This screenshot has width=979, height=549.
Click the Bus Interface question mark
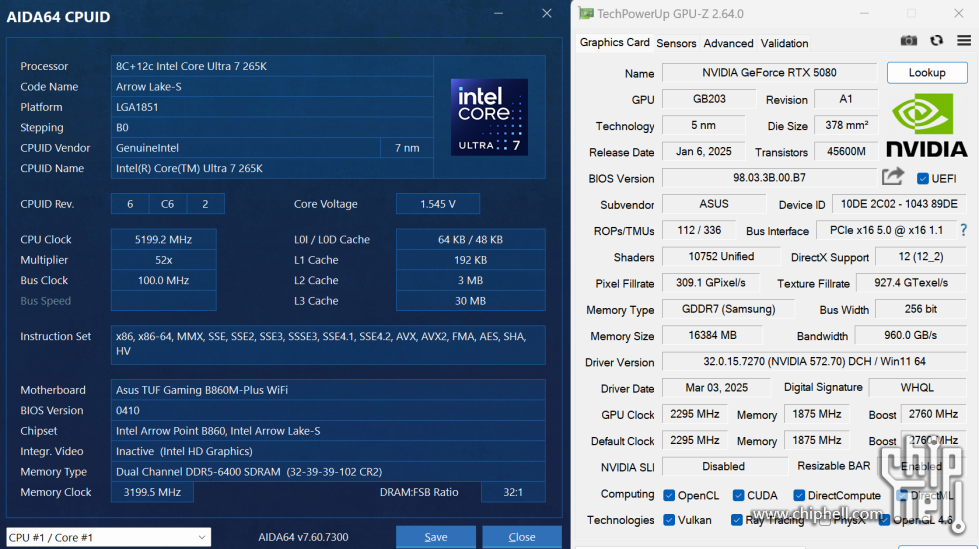963,230
